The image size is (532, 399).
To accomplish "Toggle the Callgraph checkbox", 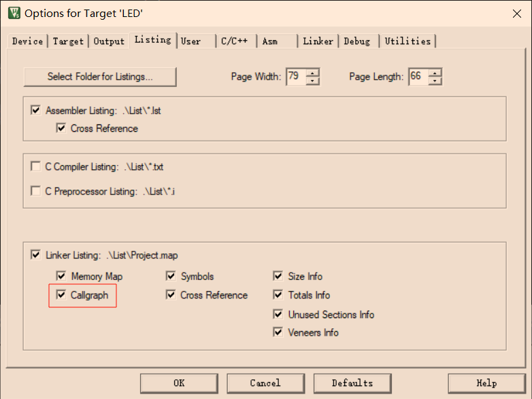I will 61,295.
